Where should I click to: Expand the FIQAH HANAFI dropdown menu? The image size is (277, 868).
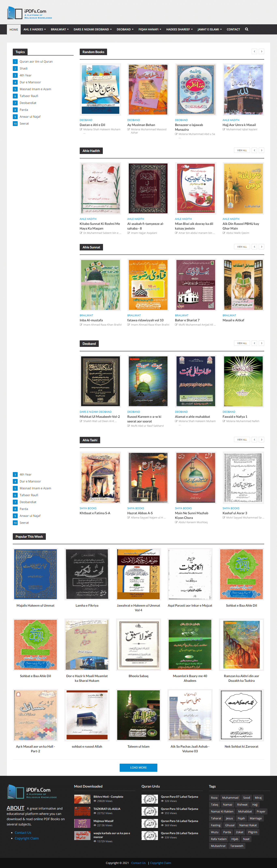150,29
